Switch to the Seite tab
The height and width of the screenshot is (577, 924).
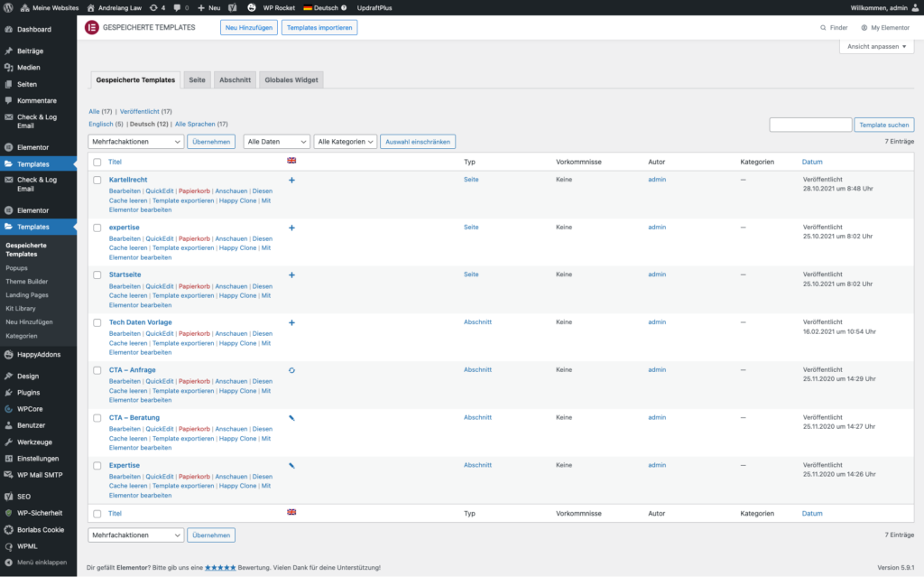[x=197, y=79]
